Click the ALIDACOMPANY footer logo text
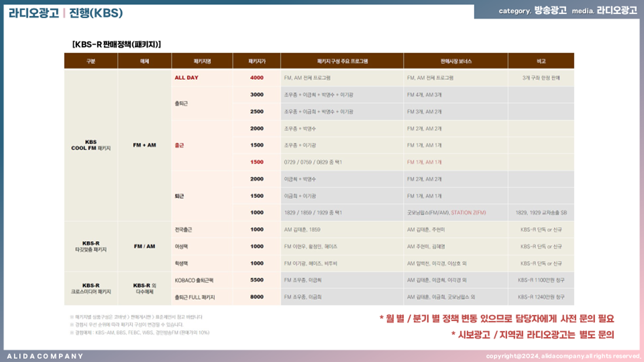The height and width of the screenshot is (362, 644). pyautogui.click(x=46, y=356)
